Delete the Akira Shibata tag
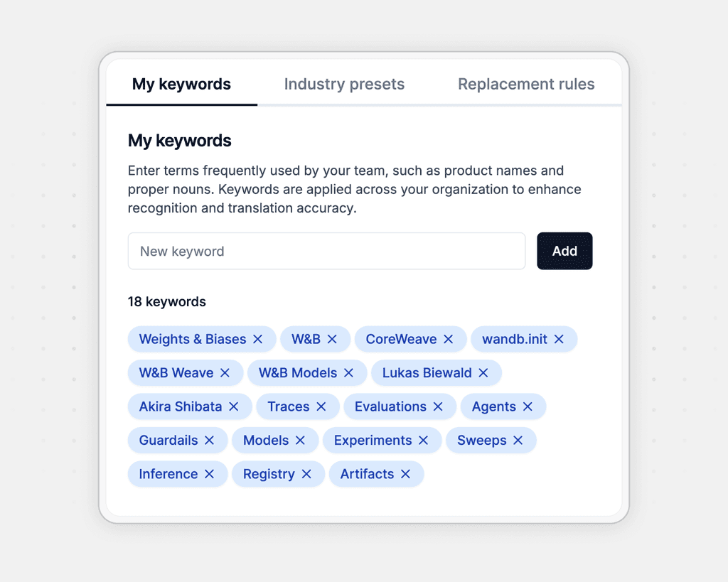 (x=234, y=407)
